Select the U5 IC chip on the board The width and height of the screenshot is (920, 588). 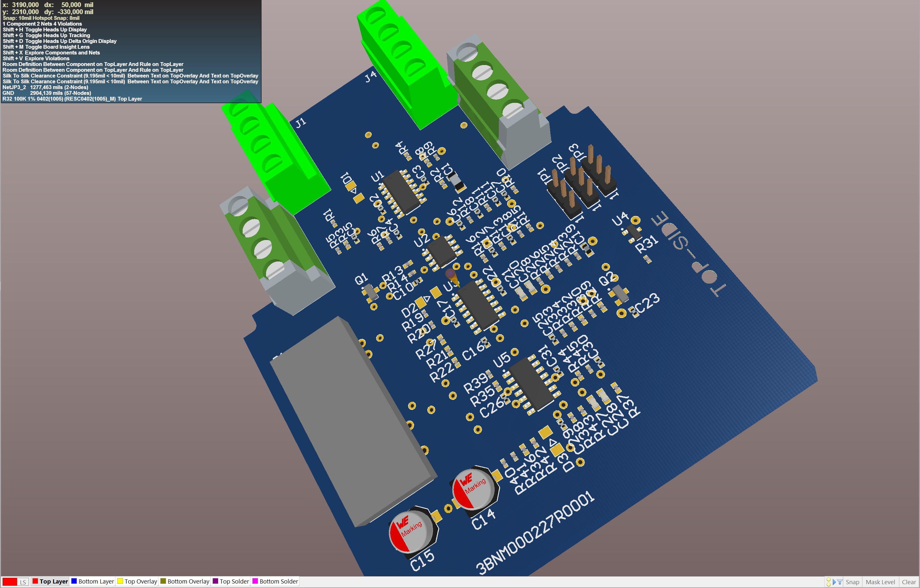(531, 385)
